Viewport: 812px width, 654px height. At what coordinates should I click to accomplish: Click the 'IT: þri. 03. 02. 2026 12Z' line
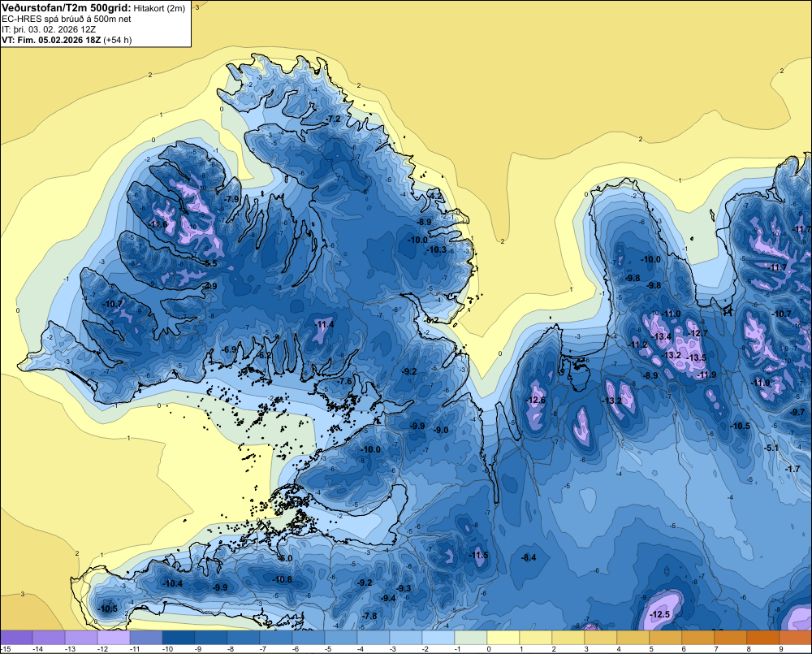pyautogui.click(x=49, y=29)
